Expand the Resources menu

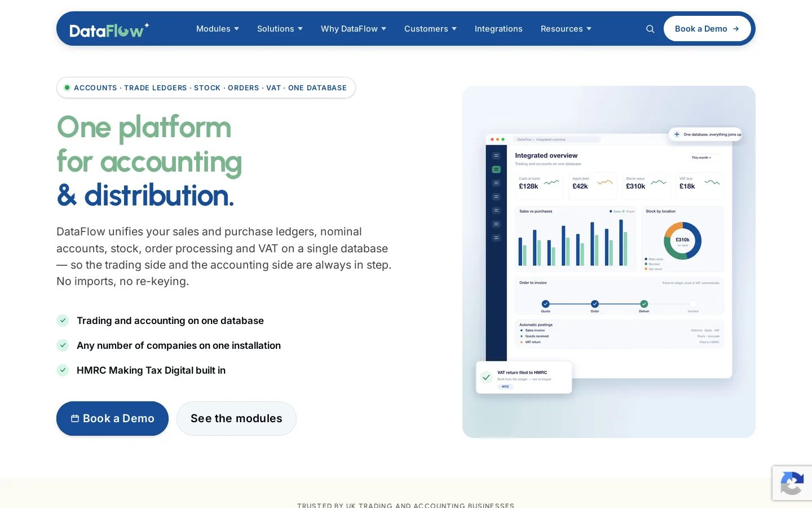pyautogui.click(x=566, y=29)
